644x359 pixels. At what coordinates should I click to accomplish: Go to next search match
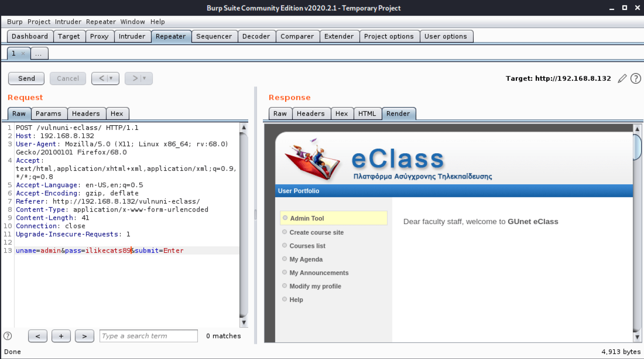tap(85, 336)
